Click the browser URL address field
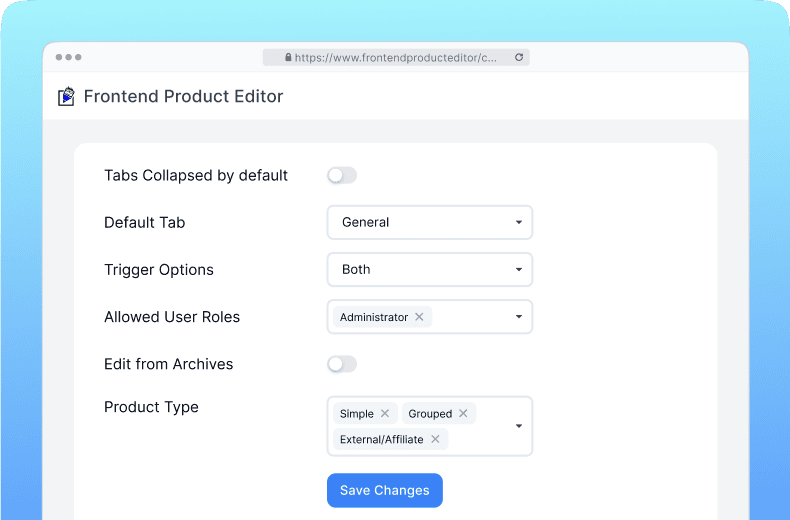The height and width of the screenshot is (520, 790). (x=400, y=58)
